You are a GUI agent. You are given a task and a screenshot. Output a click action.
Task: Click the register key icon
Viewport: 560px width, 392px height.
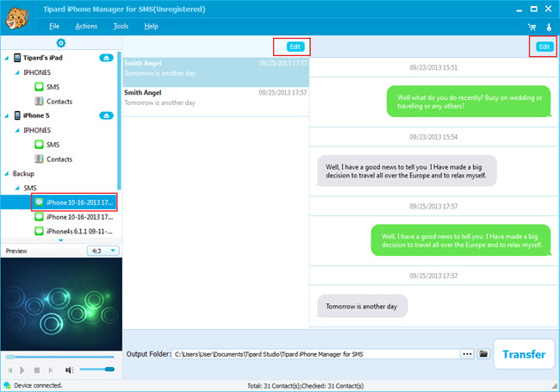click(549, 27)
